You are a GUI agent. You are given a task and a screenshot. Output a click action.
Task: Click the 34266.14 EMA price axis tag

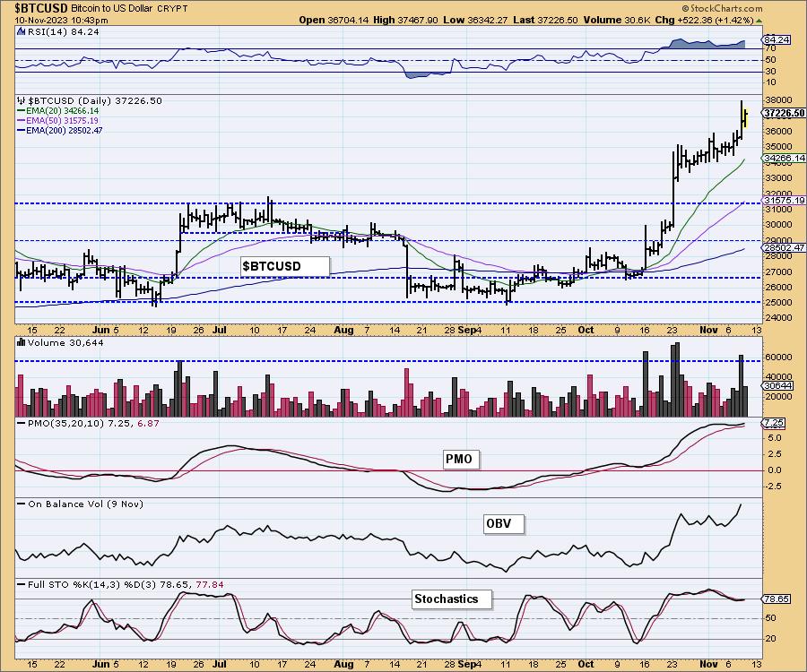tap(784, 159)
